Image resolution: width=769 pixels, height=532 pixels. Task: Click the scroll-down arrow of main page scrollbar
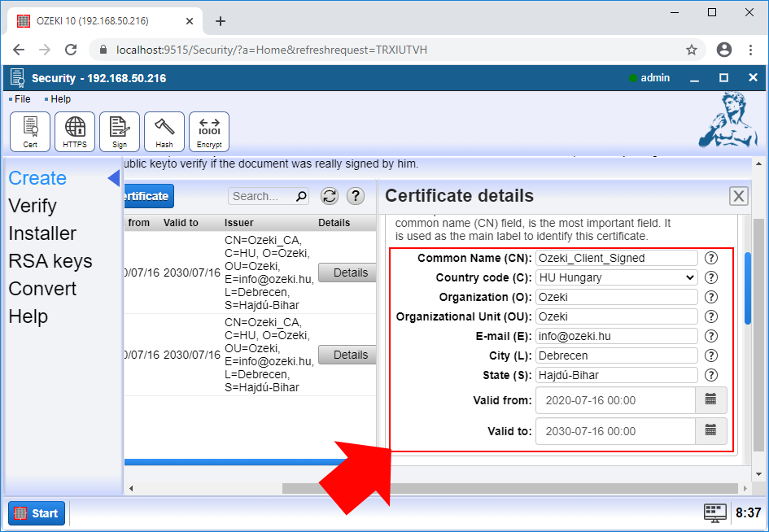click(x=758, y=474)
